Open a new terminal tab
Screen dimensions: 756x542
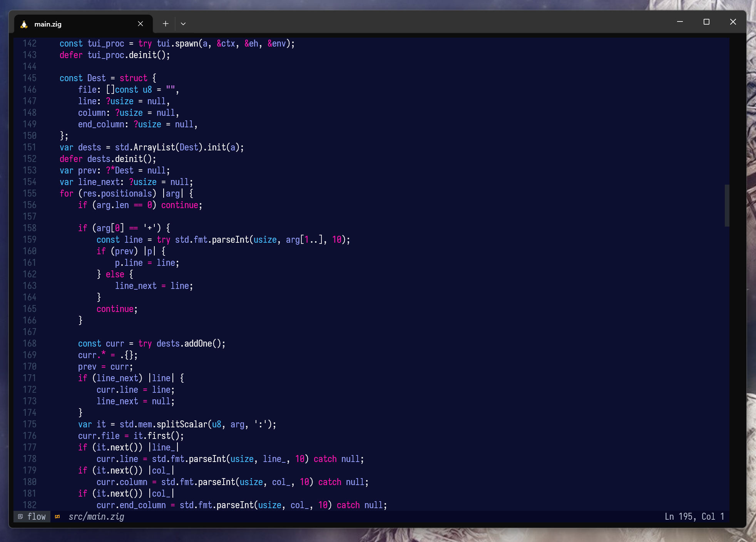tap(166, 24)
